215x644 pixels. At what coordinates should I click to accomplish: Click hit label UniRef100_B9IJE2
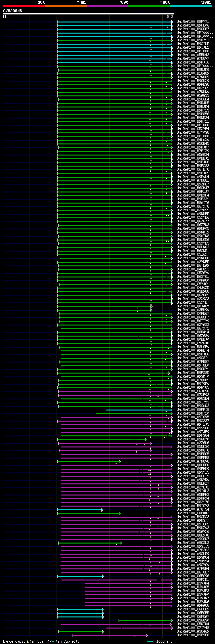193,48
